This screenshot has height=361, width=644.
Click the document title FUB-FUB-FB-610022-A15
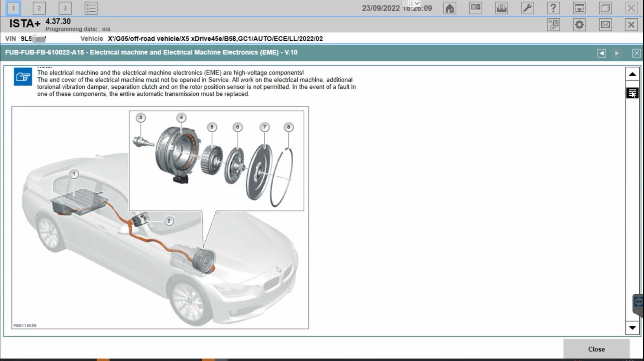[44, 52]
